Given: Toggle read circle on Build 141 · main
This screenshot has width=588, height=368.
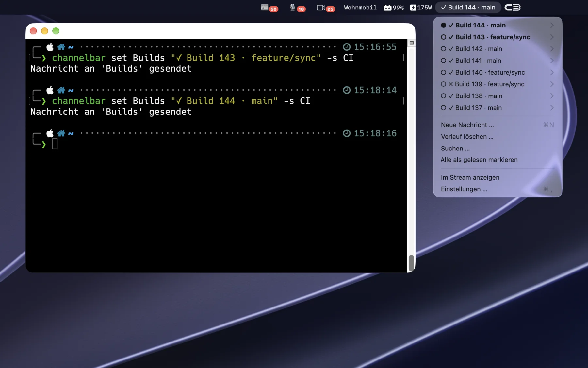Looking at the screenshot, I should tap(443, 61).
